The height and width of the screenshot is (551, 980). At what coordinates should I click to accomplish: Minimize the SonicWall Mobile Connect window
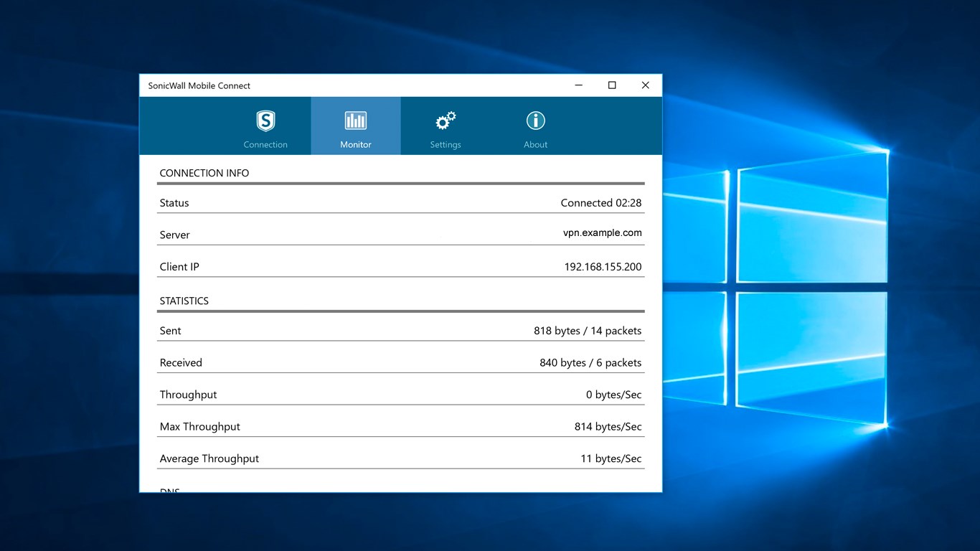click(x=579, y=85)
